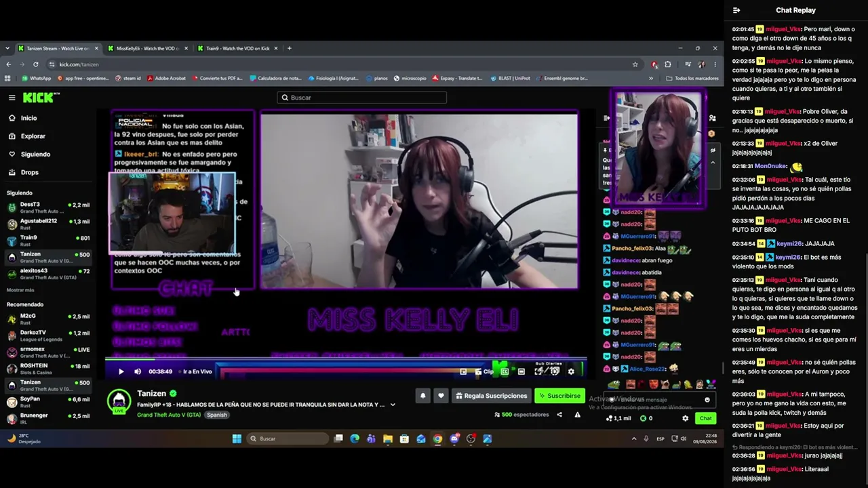Toggle theater mode in the player
This screenshot has height=488, width=868.
(521, 371)
